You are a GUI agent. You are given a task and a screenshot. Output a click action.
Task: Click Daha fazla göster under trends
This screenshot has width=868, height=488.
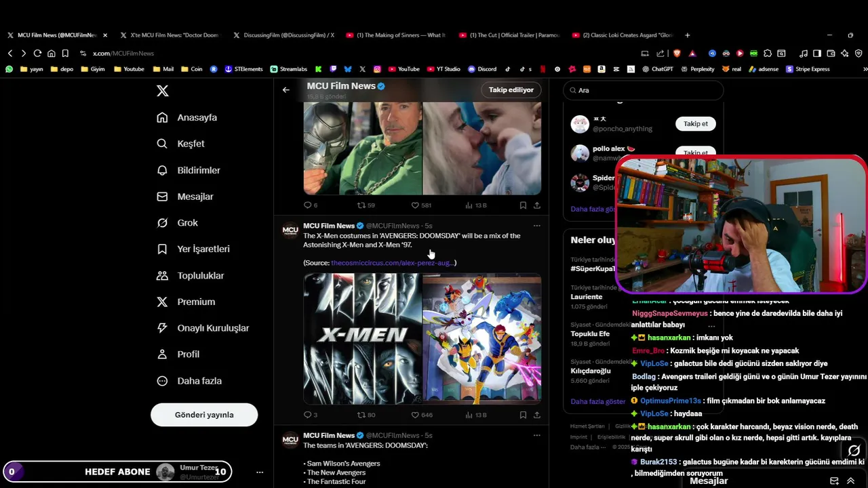pos(597,401)
